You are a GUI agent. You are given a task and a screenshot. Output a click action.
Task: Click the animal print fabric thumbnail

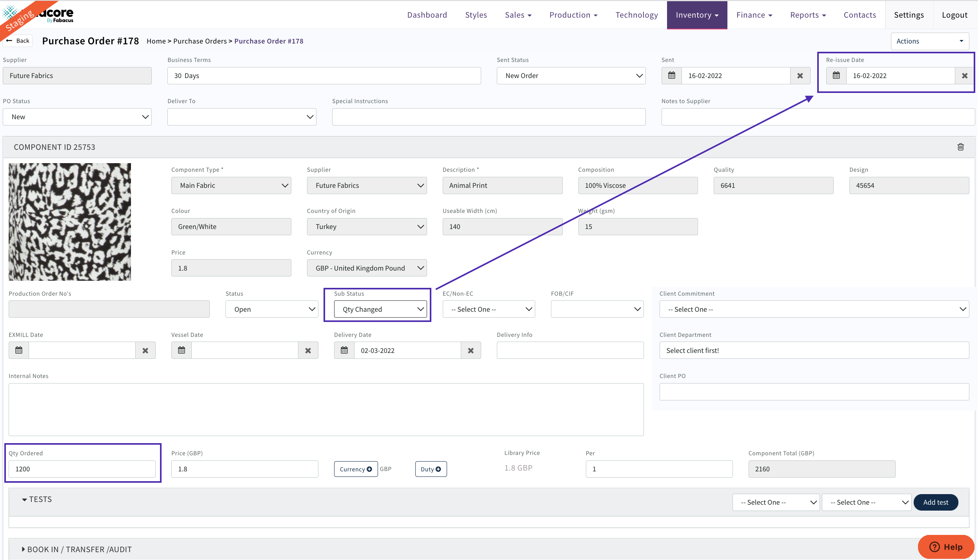[70, 222]
